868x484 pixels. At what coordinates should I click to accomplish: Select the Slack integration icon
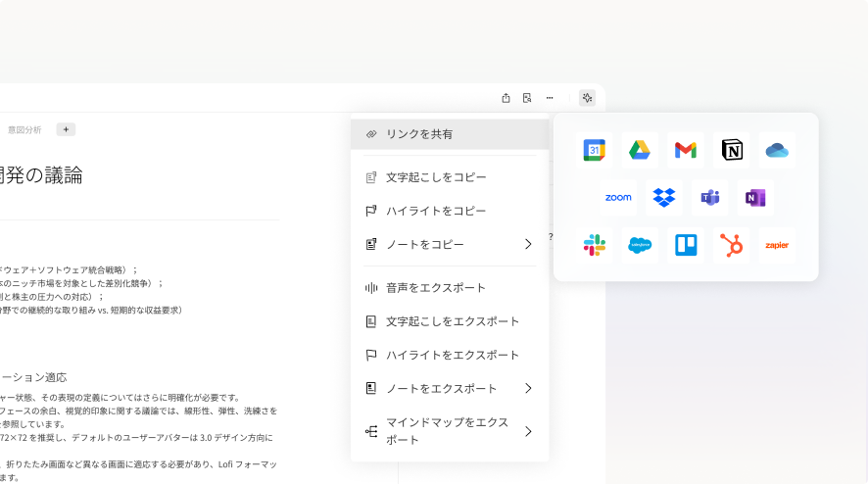(595, 245)
